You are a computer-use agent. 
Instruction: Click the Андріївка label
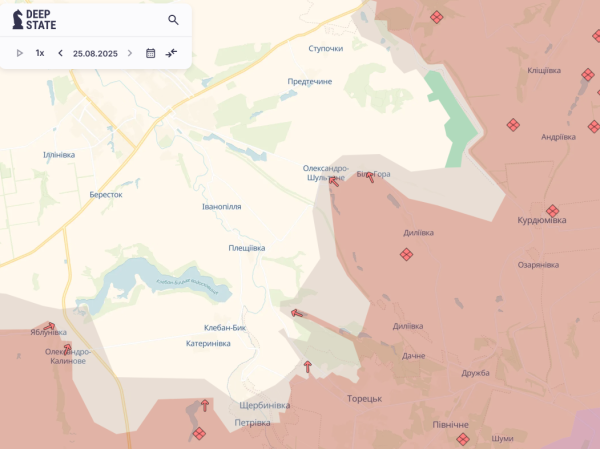[x=558, y=137]
